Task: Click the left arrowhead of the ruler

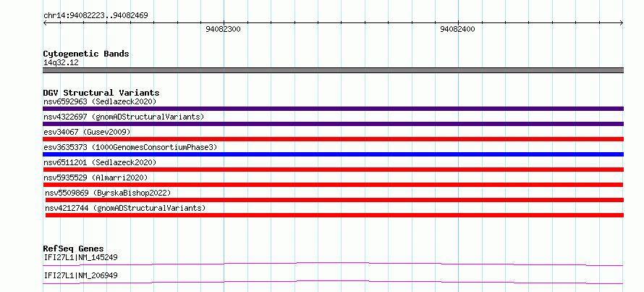Action: pos(45,23)
